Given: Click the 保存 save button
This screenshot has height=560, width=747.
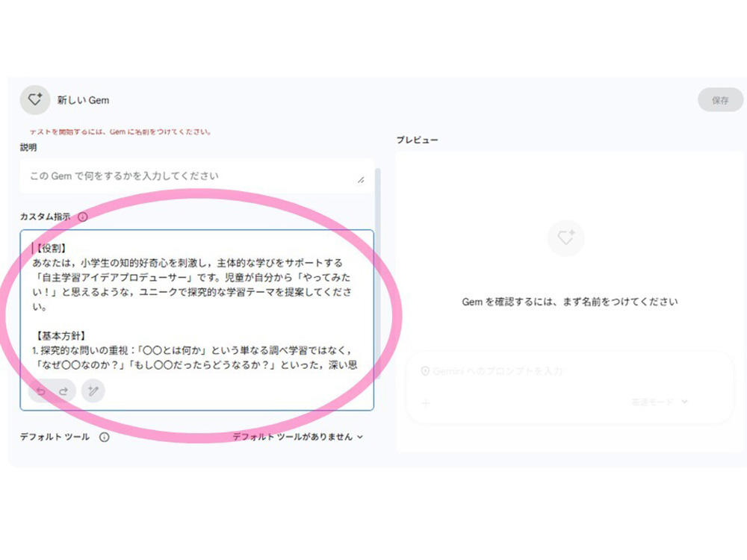Looking at the screenshot, I should pyautogui.click(x=720, y=100).
